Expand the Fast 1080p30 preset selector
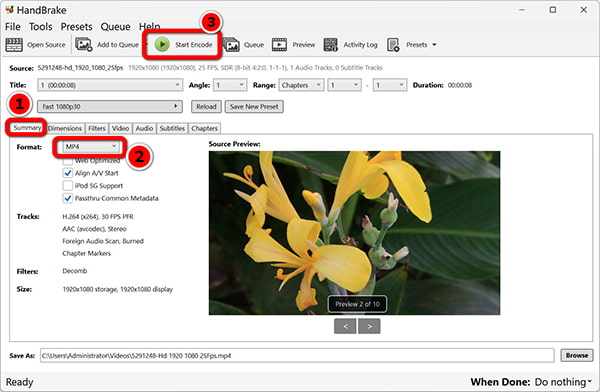The image size is (600, 392). pos(110,106)
